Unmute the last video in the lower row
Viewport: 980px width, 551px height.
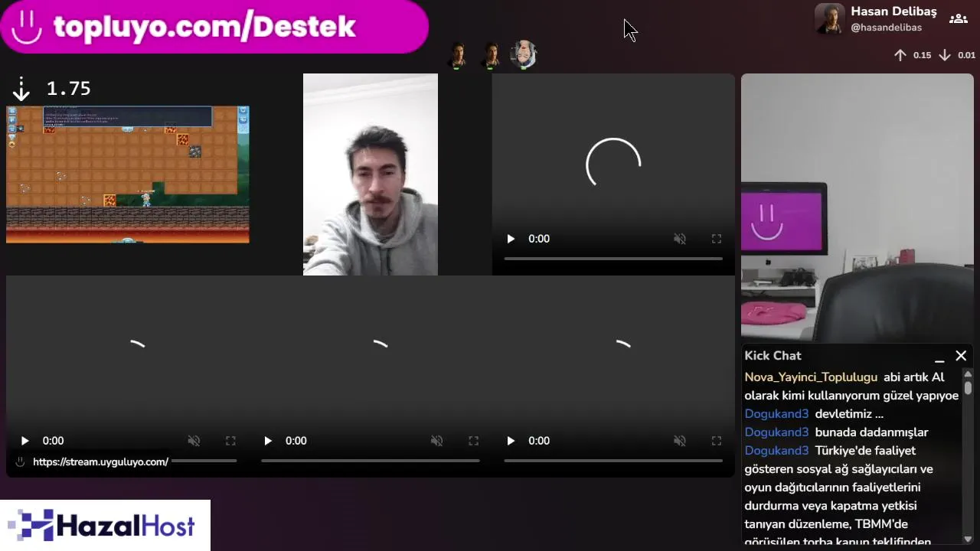click(679, 441)
